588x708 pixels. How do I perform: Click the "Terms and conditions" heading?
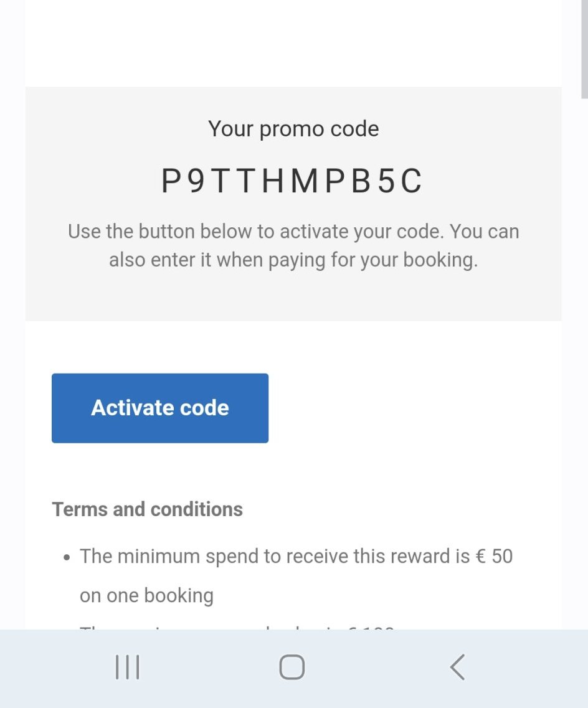click(x=148, y=509)
